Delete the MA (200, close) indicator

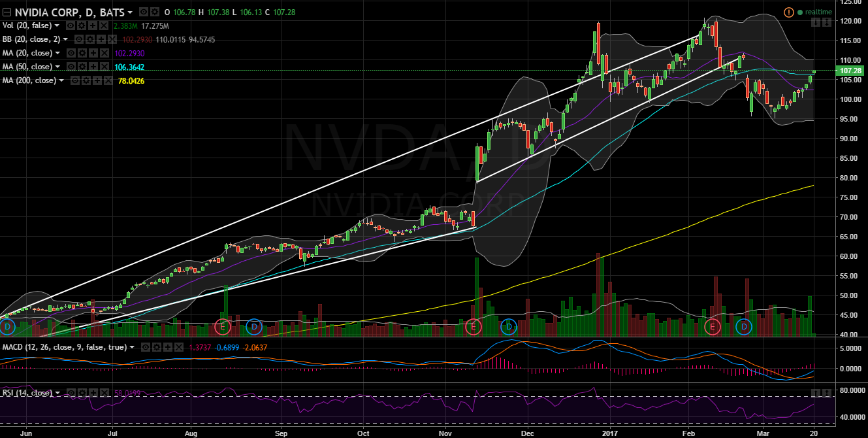[108, 80]
